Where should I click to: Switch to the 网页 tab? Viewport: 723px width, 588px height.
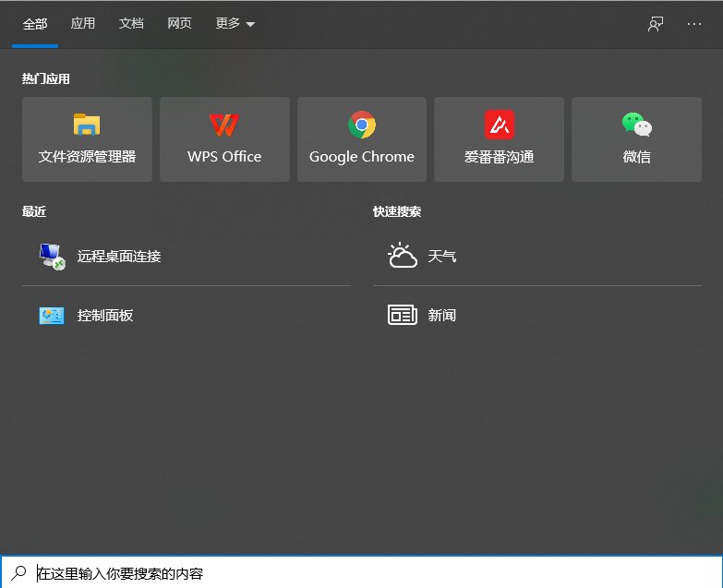click(x=179, y=23)
